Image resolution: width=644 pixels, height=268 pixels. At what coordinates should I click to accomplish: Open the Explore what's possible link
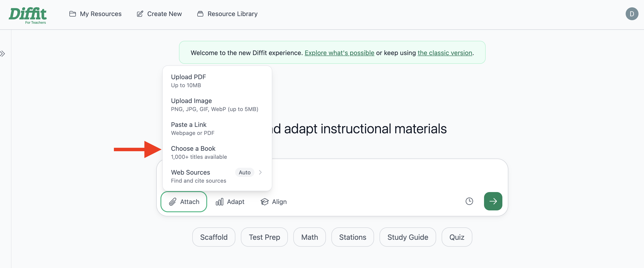(339, 53)
